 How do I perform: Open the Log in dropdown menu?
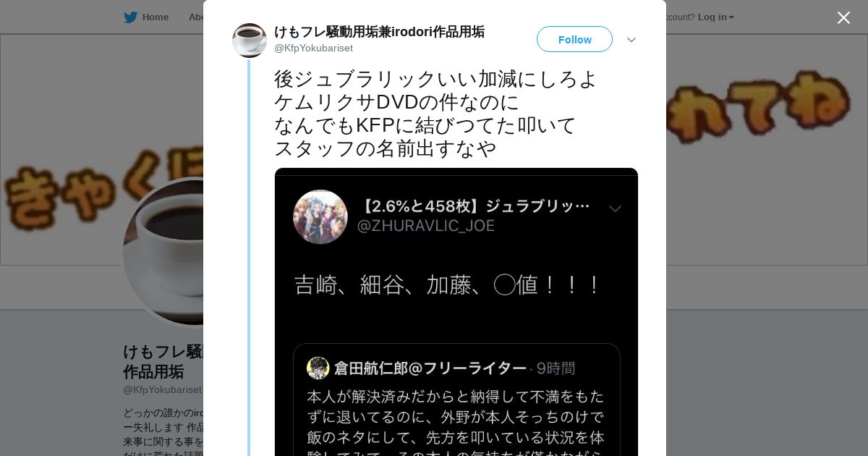pos(716,17)
